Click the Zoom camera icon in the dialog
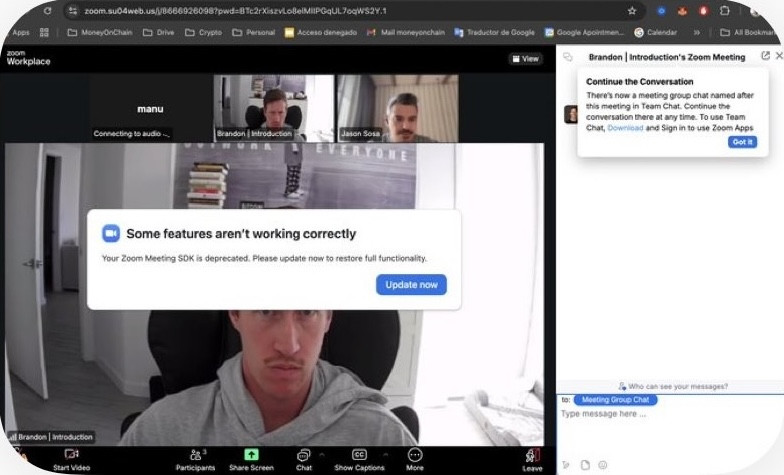 111,234
